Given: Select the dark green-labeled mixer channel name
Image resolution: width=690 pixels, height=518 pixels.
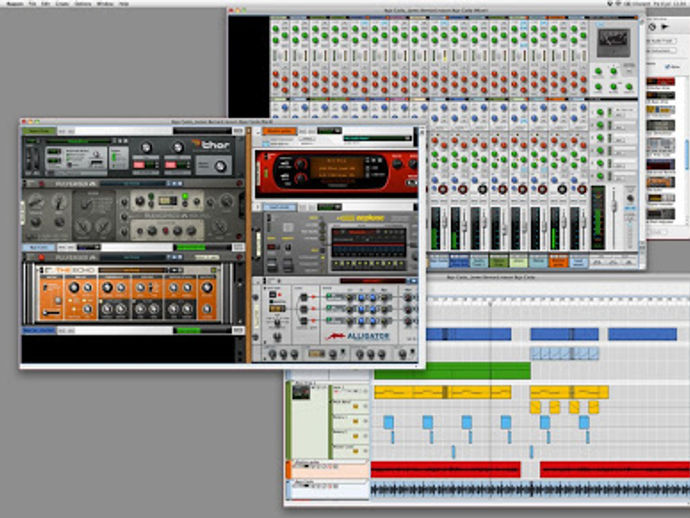Looking at the screenshot, I should tap(498, 262).
